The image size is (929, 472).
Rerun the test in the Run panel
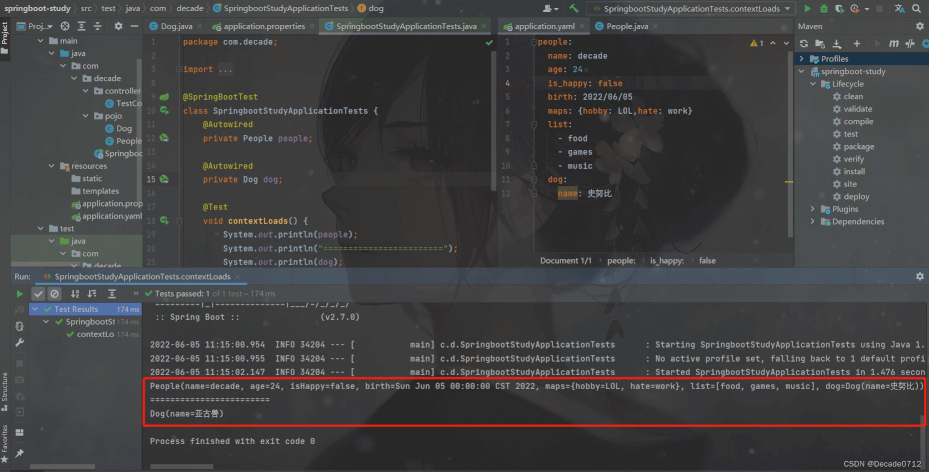point(19,294)
